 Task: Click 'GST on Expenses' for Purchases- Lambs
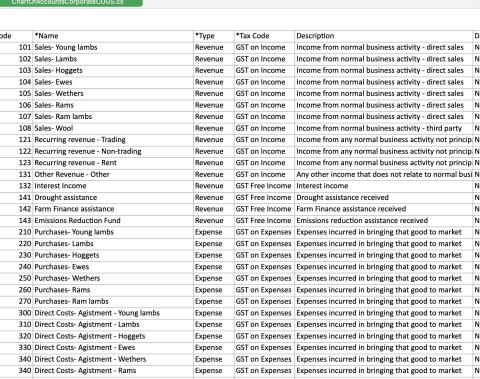pyautogui.click(x=264, y=244)
